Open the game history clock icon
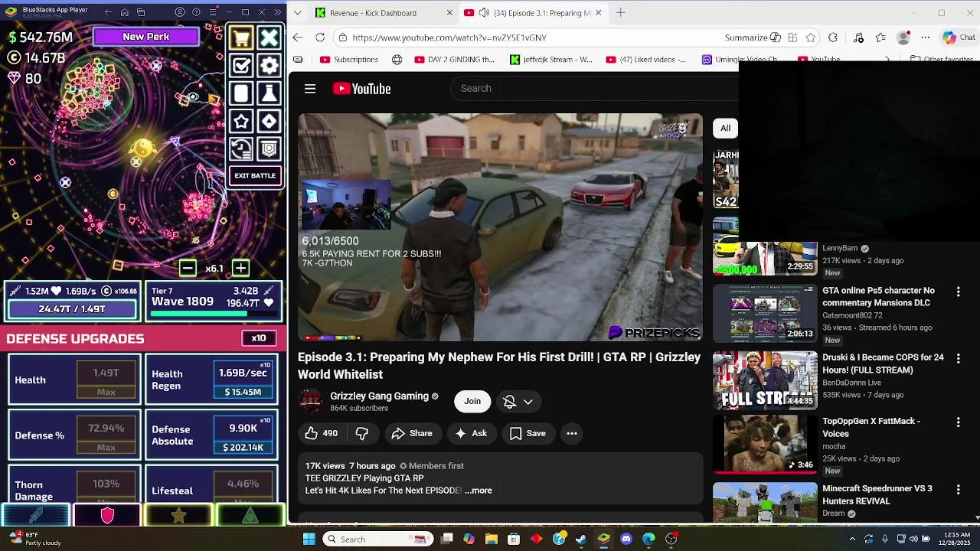 click(241, 148)
